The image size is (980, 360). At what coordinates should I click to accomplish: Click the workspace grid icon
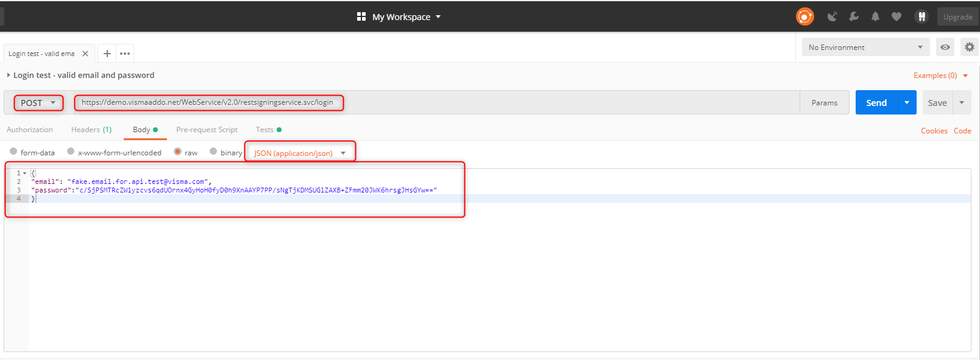(x=361, y=16)
